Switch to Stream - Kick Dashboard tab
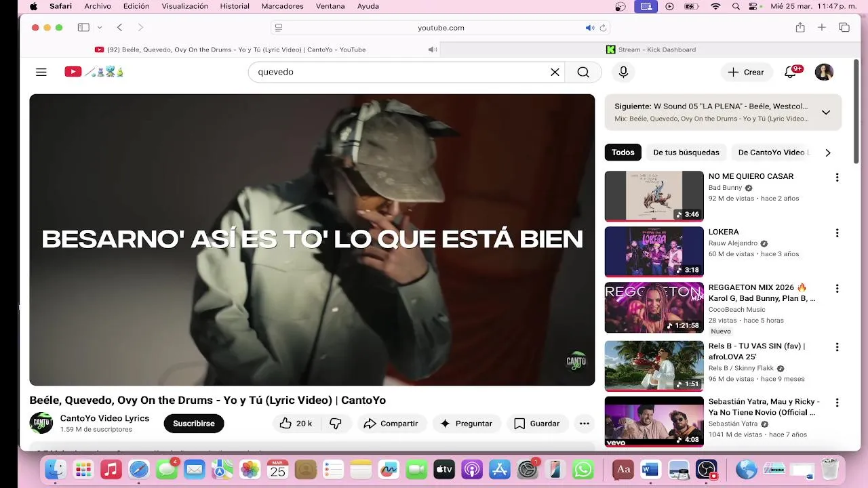Image resolution: width=868 pixels, height=488 pixels. 651,49
